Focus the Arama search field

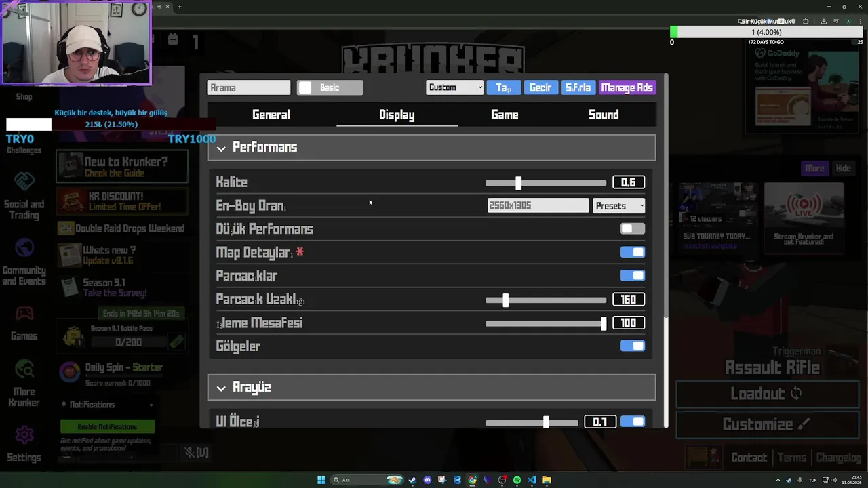coord(249,87)
